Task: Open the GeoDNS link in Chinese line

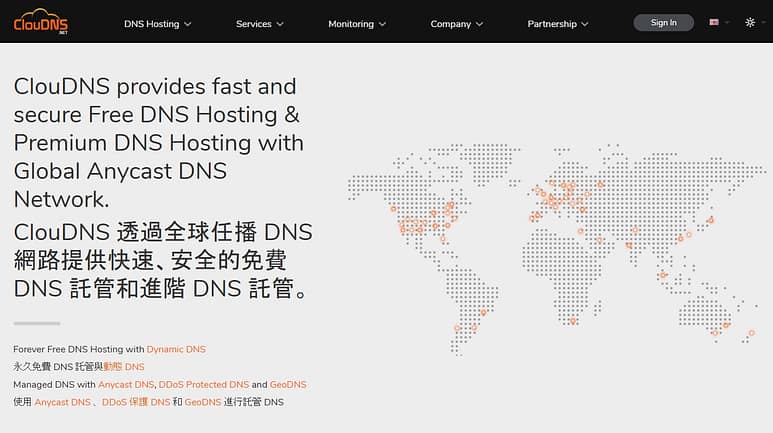Action: click(203, 402)
